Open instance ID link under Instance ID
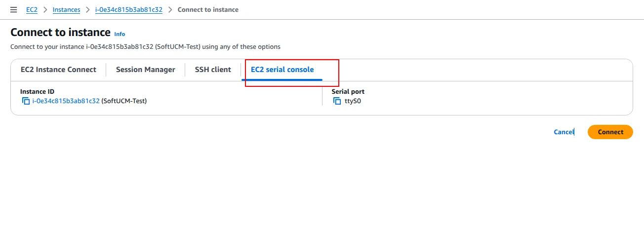 pos(66,101)
